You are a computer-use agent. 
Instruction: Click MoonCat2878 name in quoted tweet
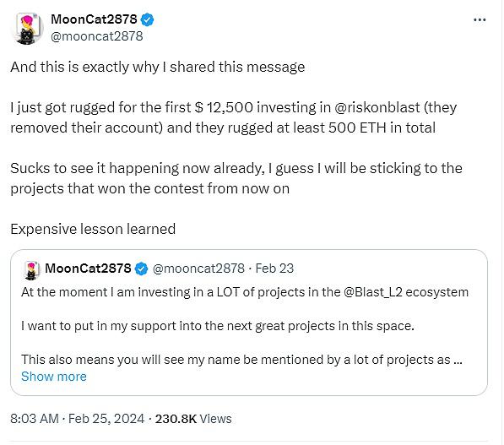tap(88, 269)
